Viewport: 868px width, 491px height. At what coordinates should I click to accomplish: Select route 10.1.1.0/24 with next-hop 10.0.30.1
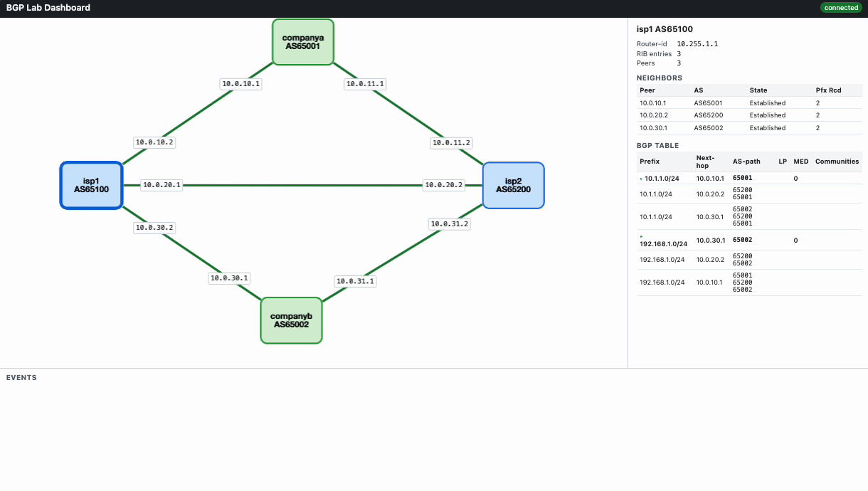pyautogui.click(x=749, y=216)
